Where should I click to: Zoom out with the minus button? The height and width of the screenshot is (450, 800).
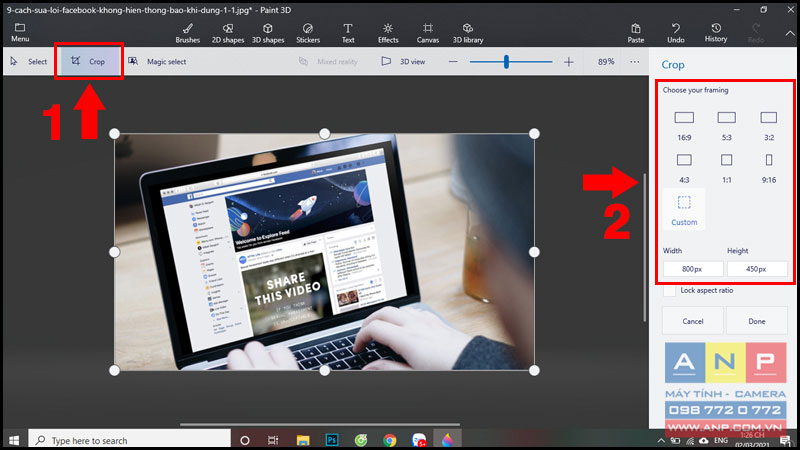453,62
